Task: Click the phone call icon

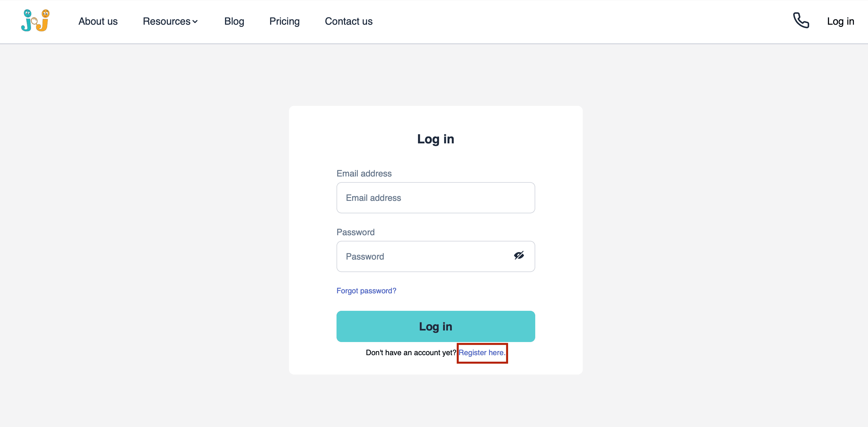Action: pos(801,21)
